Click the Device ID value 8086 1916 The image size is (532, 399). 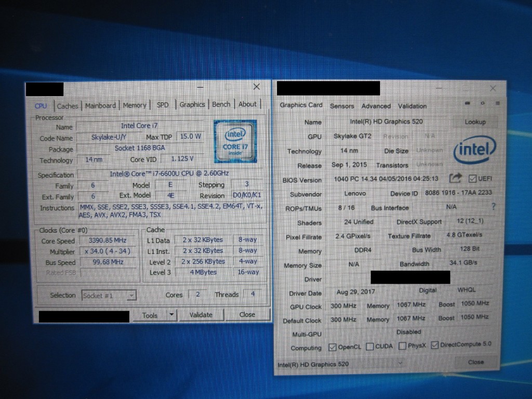point(458,192)
